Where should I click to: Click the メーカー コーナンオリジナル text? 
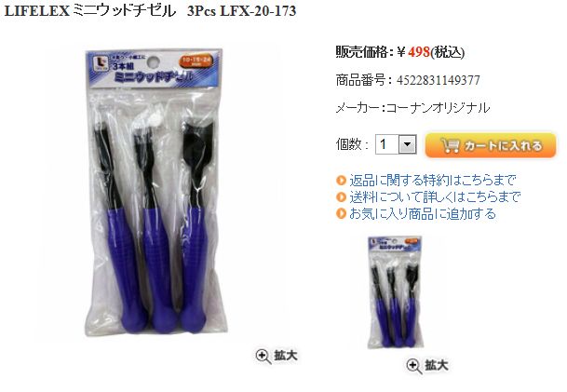[413, 108]
